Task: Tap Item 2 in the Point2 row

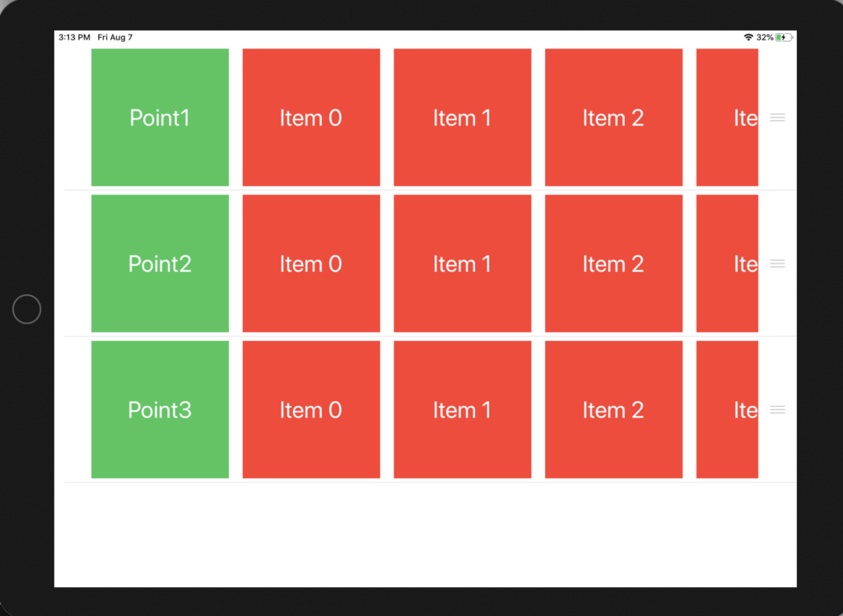Action: [614, 264]
